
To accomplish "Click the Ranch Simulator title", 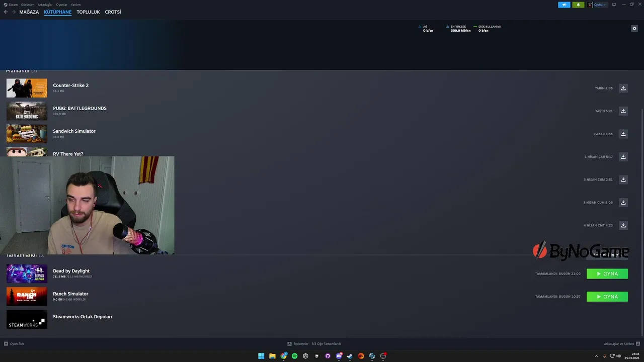I will [70, 294].
